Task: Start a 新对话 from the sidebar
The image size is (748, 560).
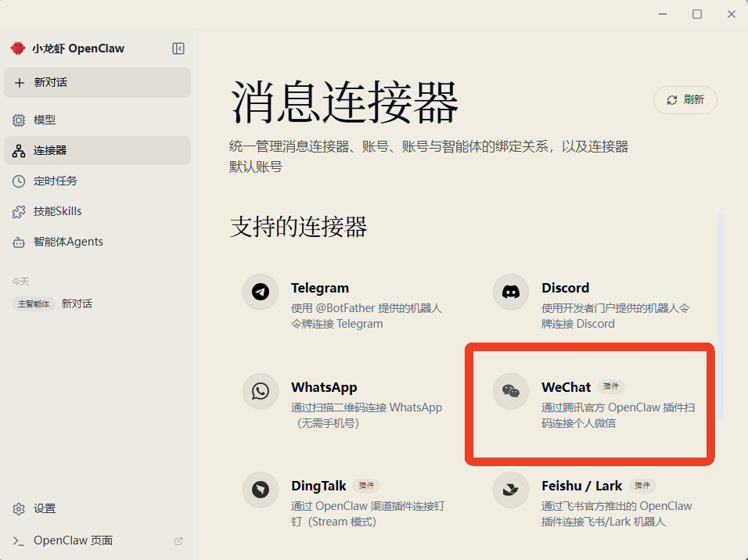Action: pos(97,82)
